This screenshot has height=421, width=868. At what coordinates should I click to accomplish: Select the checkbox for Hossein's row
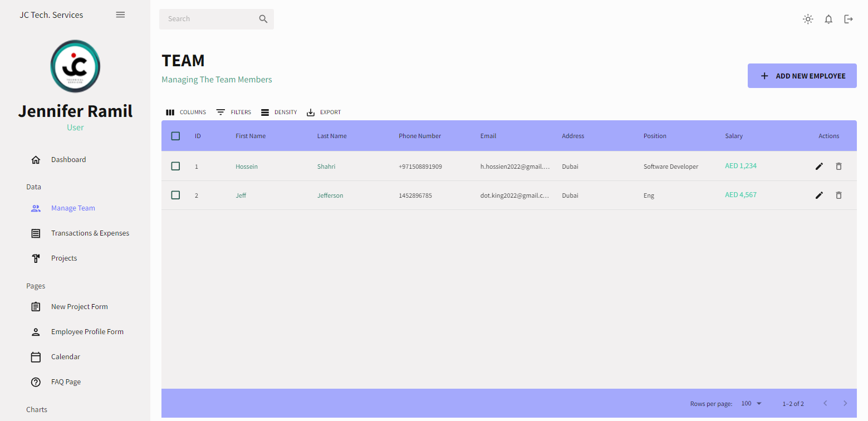(x=175, y=166)
